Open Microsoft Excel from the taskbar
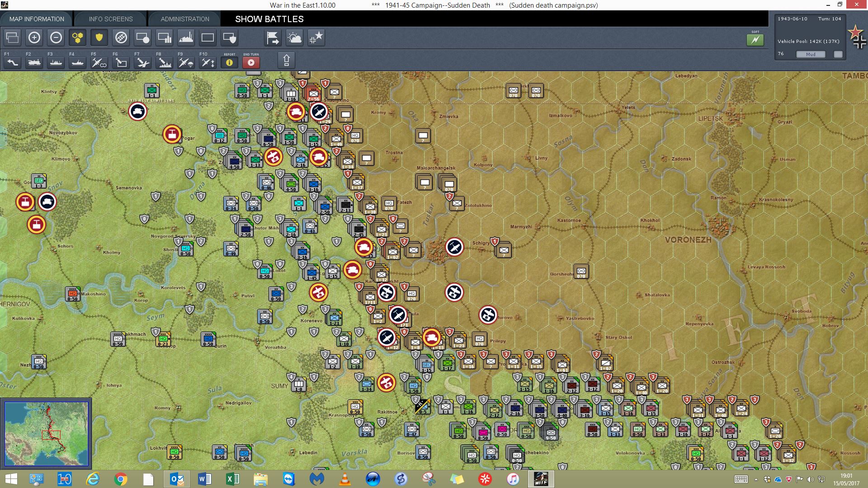Screen dimensions: 868x488 pyautogui.click(x=232, y=479)
